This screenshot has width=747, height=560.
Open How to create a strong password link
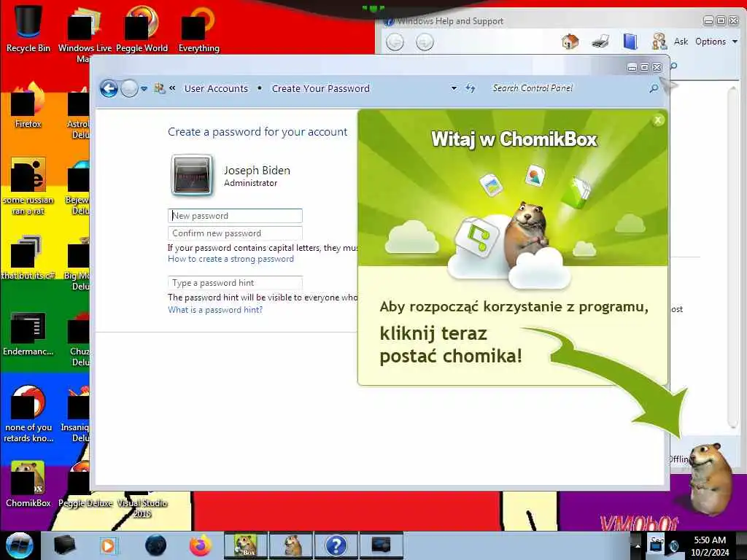click(231, 259)
